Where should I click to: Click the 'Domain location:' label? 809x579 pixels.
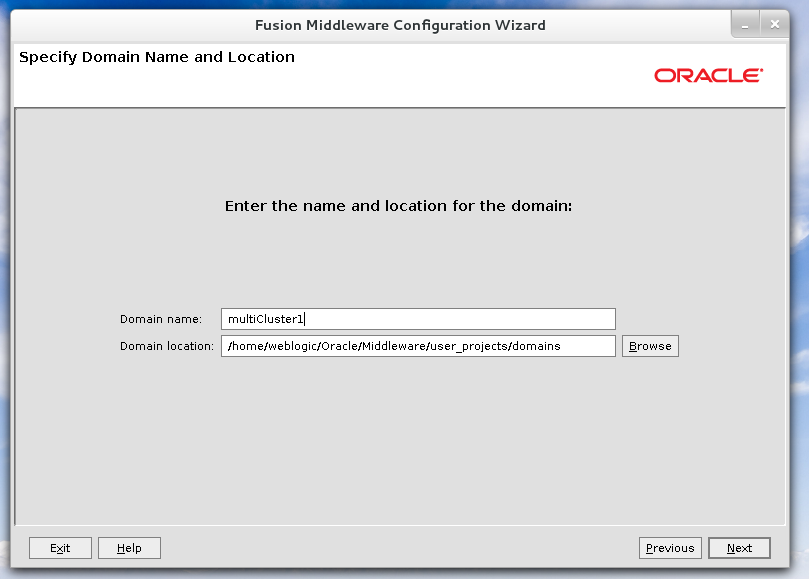pos(167,346)
